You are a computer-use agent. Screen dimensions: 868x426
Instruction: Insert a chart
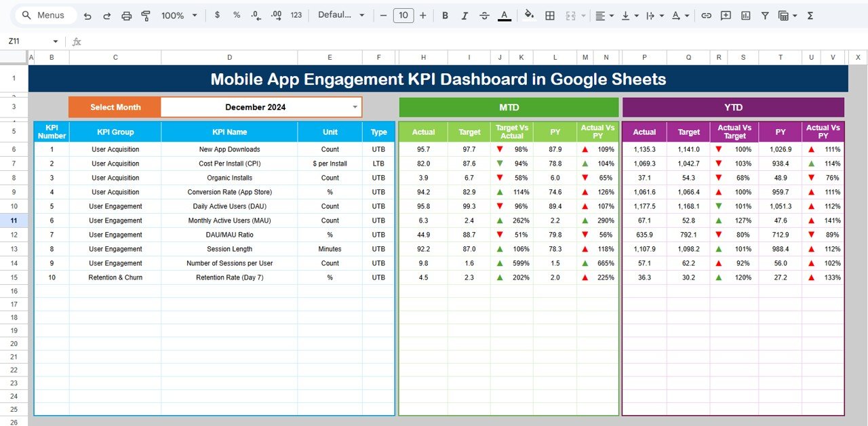(745, 15)
